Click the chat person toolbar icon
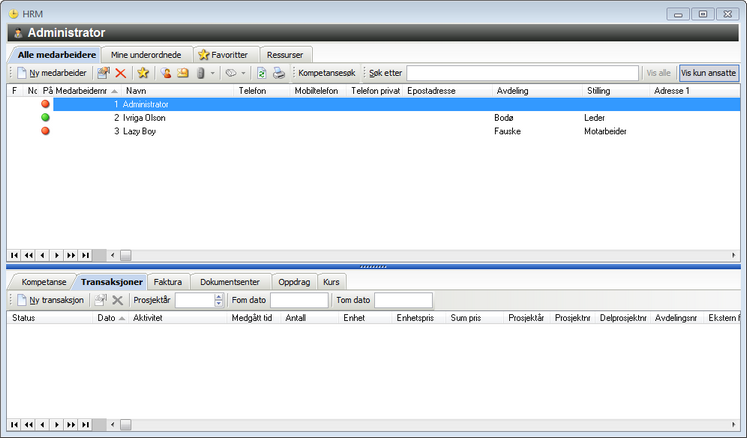This screenshot has height=438, width=747. click(165, 73)
